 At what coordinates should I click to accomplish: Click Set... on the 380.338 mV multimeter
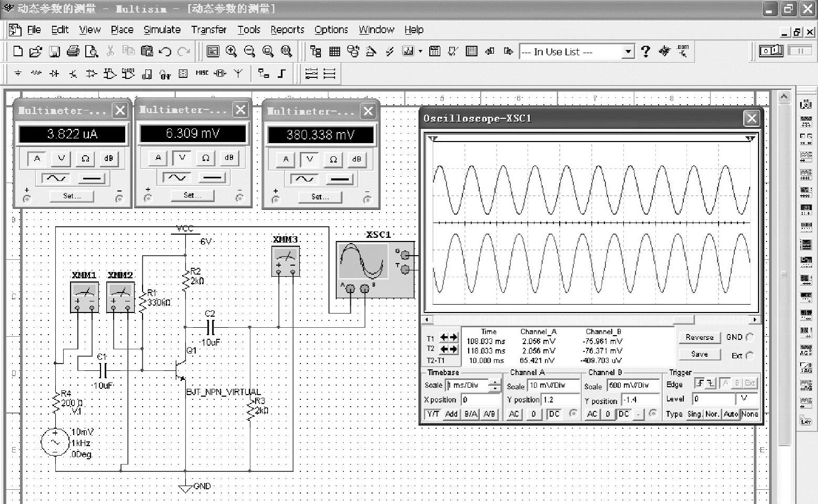pos(320,197)
